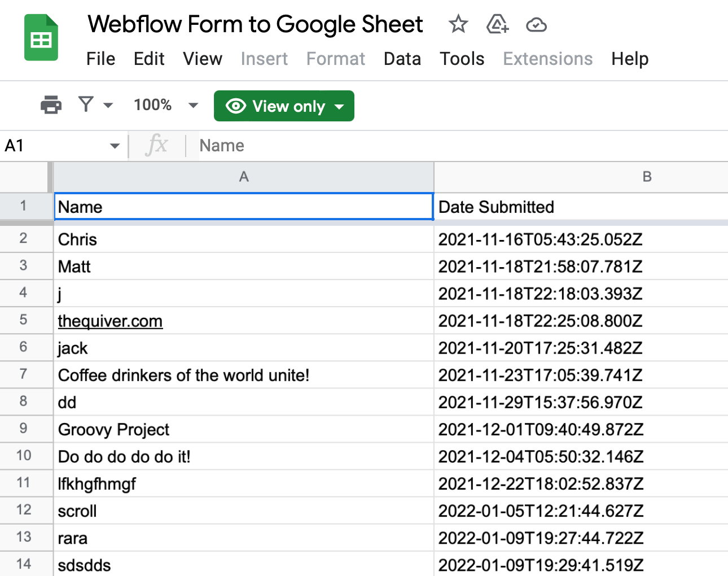Open the View only mode dropdown
The height and width of the screenshot is (576, 728).
click(x=284, y=106)
